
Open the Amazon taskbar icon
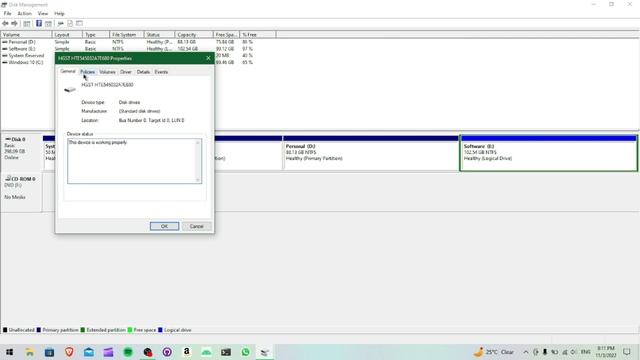pyautogui.click(x=187, y=352)
